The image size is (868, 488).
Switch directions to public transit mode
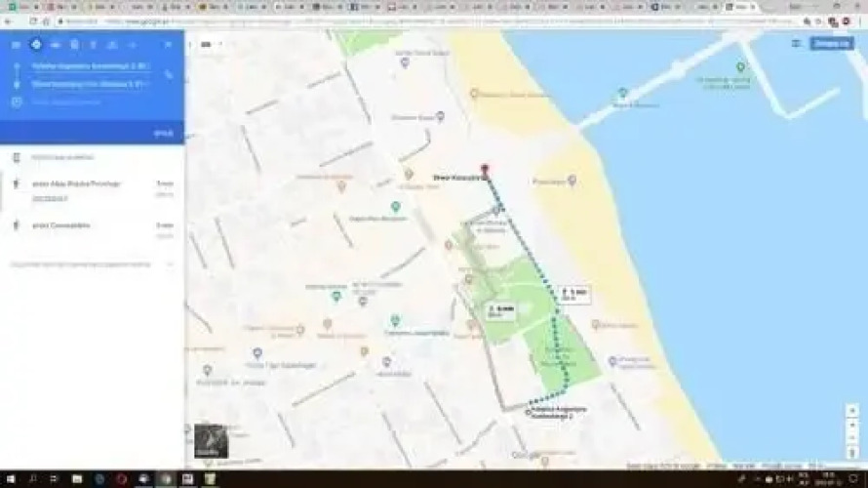(75, 45)
